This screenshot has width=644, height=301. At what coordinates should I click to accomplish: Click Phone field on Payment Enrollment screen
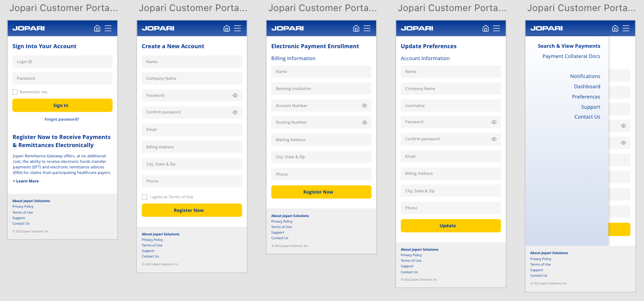pos(321,174)
